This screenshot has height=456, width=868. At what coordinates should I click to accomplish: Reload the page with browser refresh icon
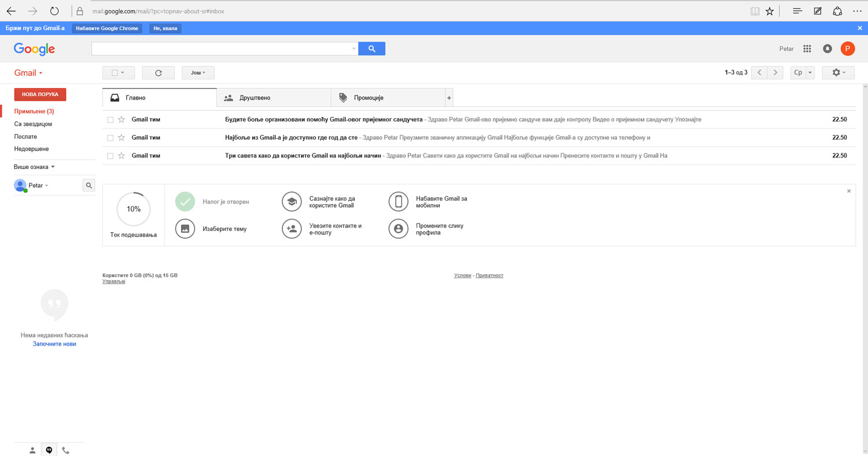pos(54,11)
